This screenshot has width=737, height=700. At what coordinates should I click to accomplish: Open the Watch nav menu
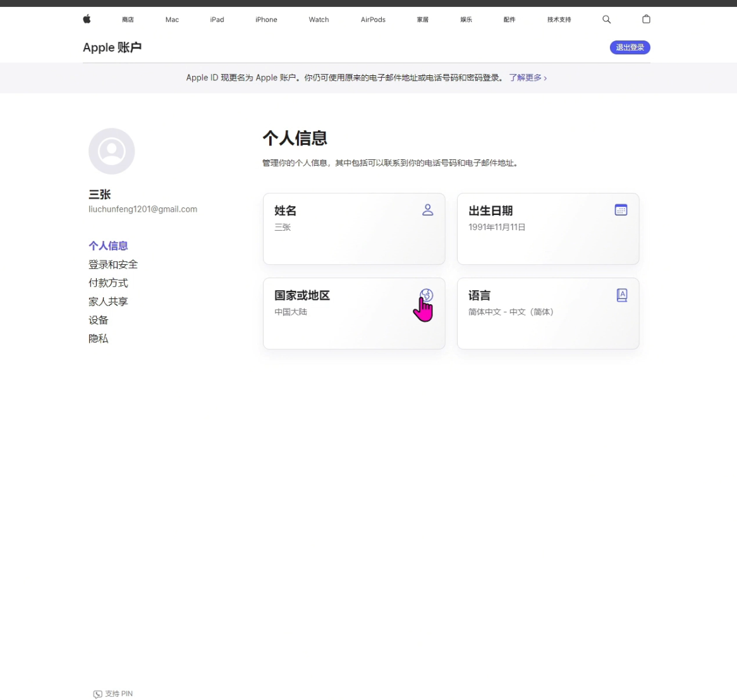[x=319, y=20]
